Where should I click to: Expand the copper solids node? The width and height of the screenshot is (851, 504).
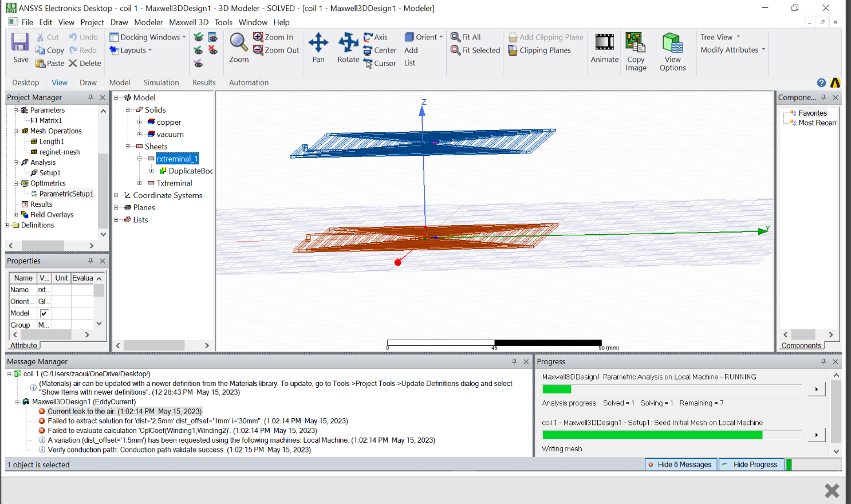point(139,122)
